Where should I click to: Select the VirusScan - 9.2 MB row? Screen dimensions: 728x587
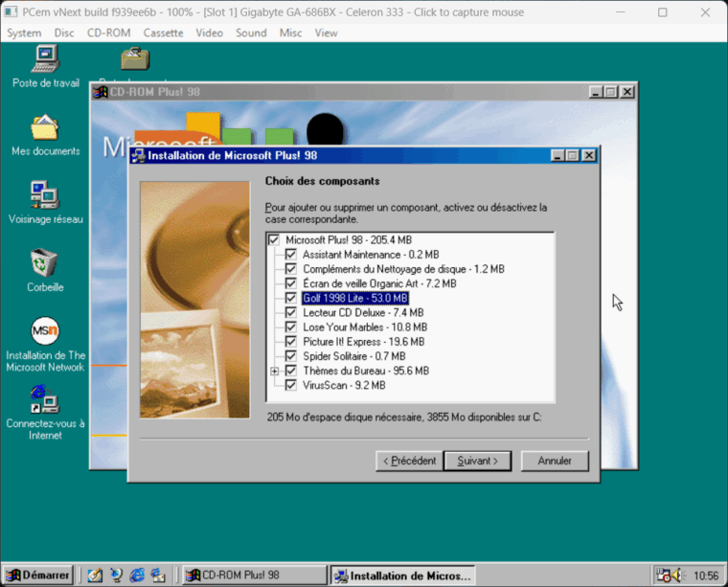344,385
